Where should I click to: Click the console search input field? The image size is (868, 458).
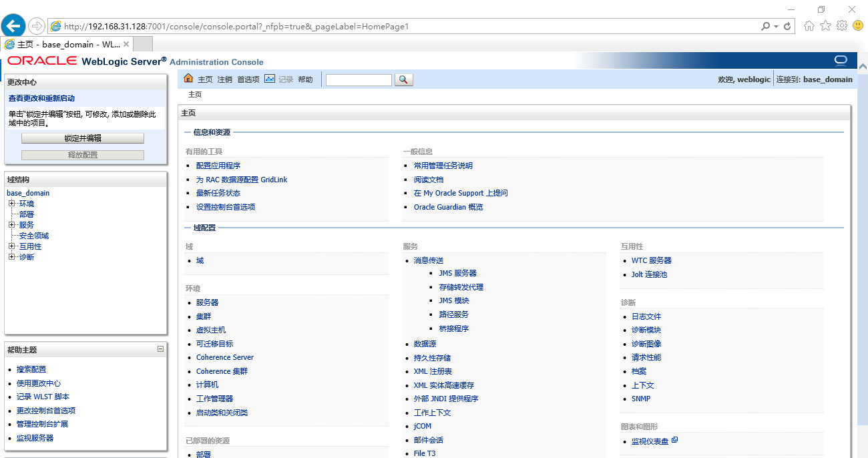[x=359, y=79]
